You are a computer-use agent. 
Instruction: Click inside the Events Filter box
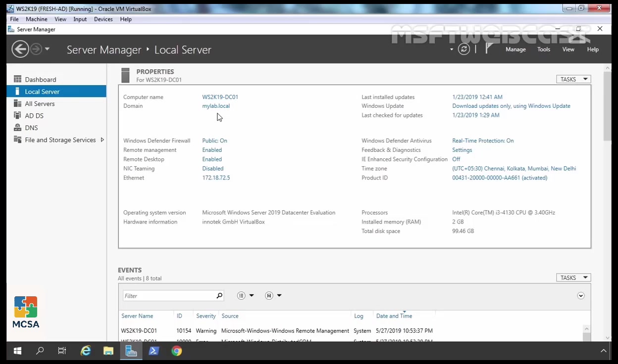(169, 296)
